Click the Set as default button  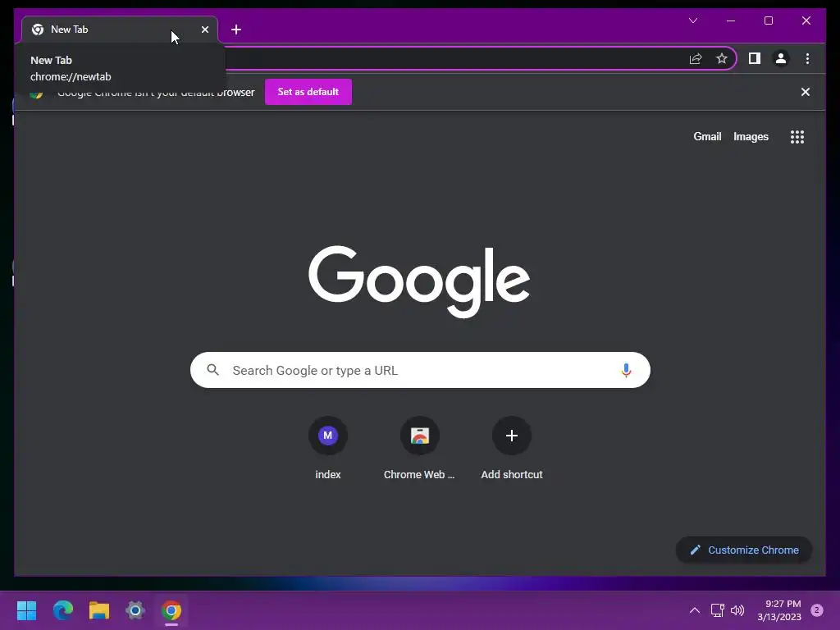coord(308,92)
